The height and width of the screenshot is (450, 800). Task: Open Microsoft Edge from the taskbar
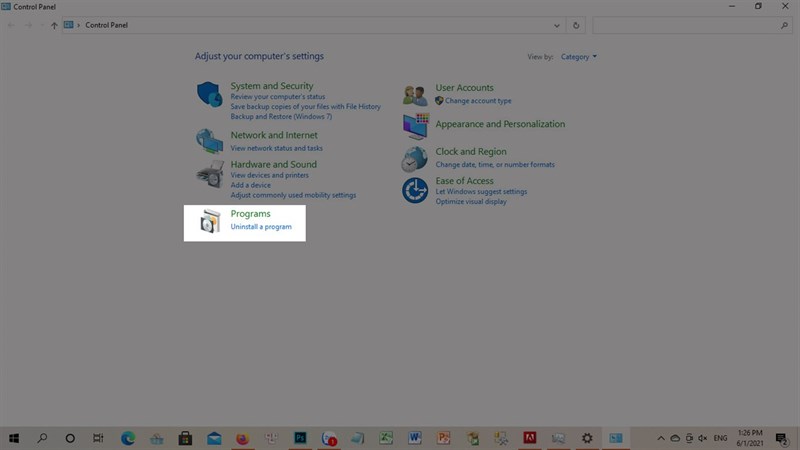click(x=128, y=438)
